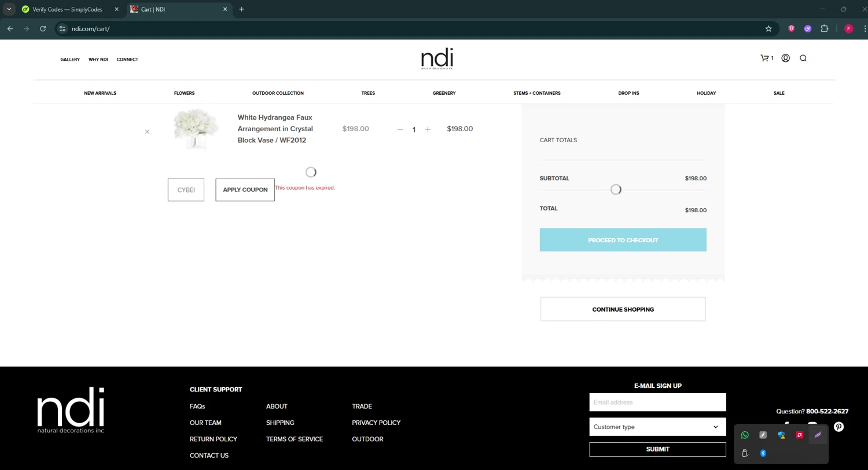The width and height of the screenshot is (868, 470).
Task: Open the Extensions puzzle icon
Action: pos(825,28)
